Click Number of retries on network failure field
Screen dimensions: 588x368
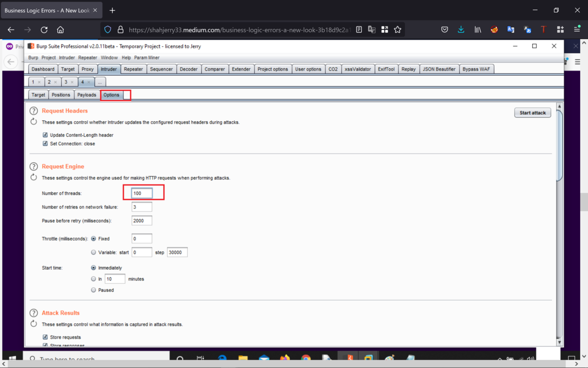pyautogui.click(x=142, y=207)
